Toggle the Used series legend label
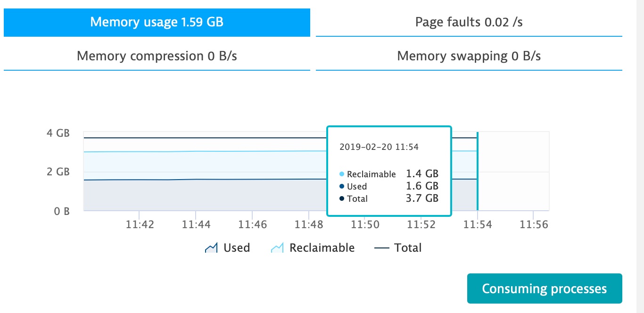644x313 pixels. click(x=237, y=248)
